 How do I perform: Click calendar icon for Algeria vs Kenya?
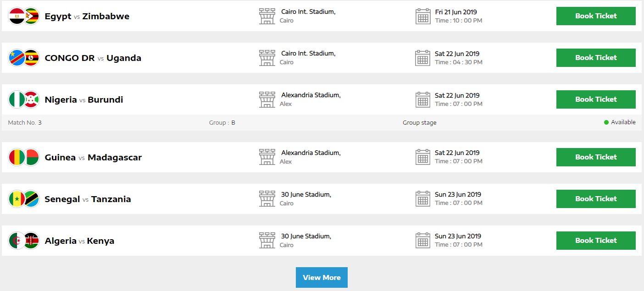point(423,241)
